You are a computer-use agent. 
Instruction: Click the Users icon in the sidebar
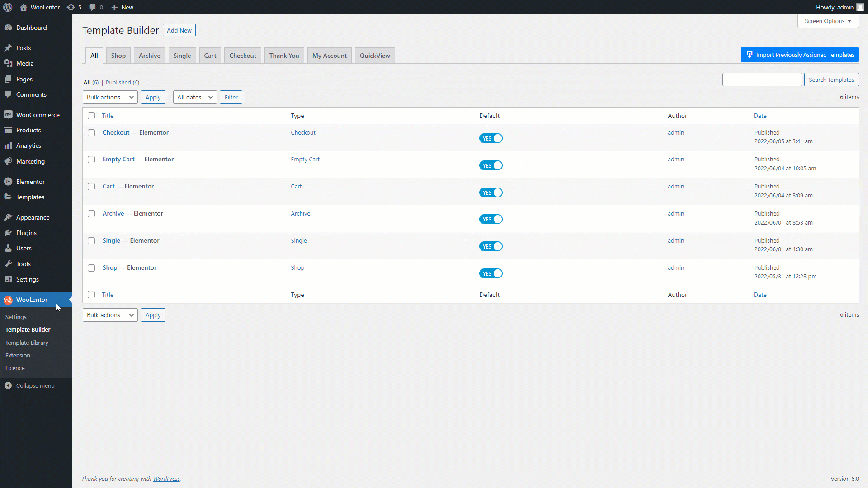coord(8,248)
